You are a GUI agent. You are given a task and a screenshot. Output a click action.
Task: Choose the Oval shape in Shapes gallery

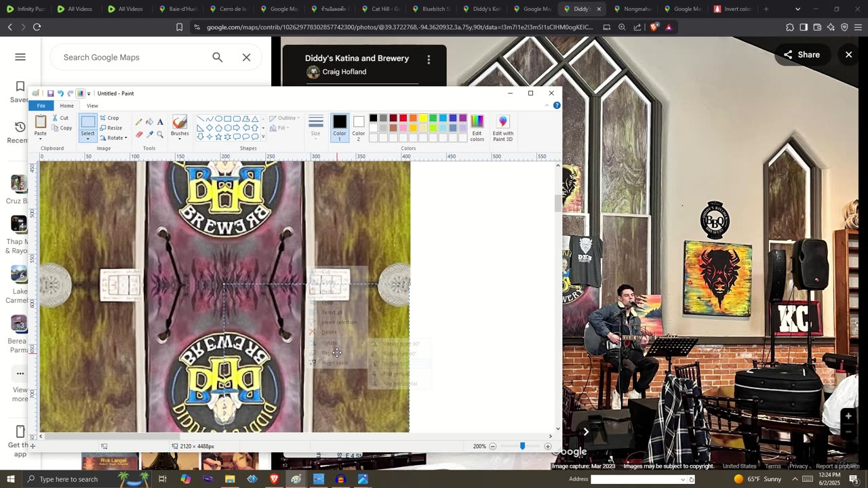tap(218, 119)
